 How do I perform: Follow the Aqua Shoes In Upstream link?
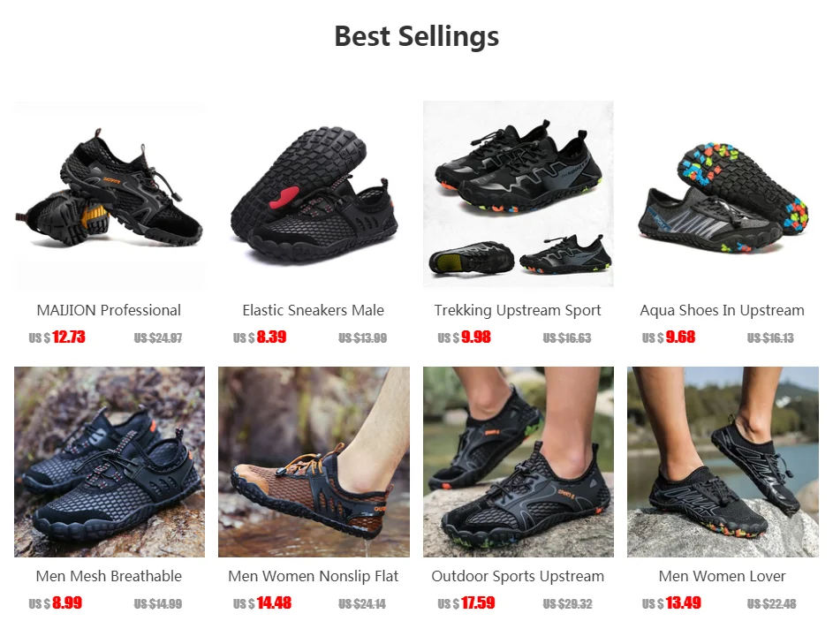tap(722, 310)
